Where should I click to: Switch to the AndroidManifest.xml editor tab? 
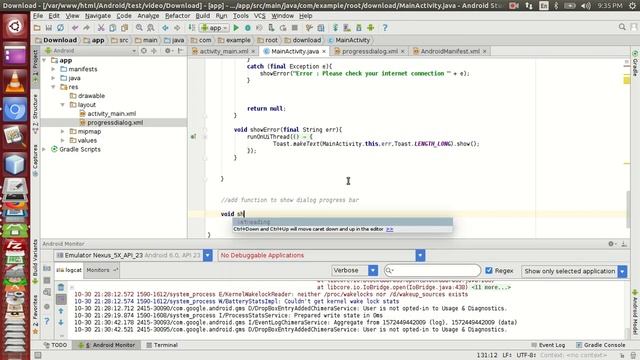[x=450, y=51]
